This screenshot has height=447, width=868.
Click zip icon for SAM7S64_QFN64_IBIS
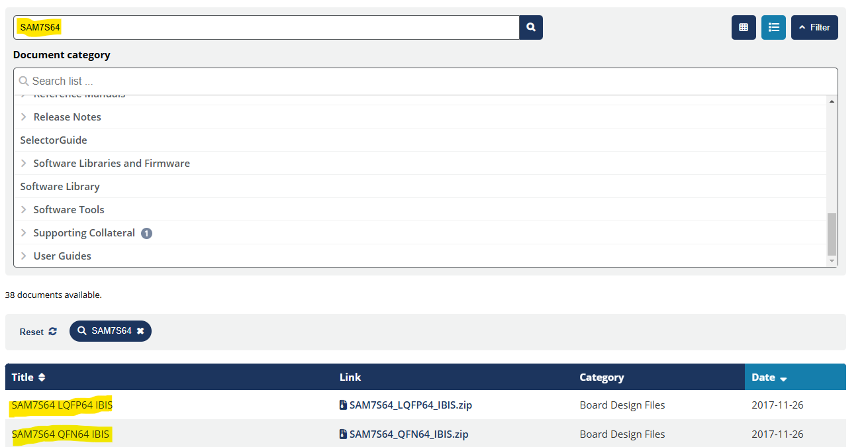(x=343, y=434)
